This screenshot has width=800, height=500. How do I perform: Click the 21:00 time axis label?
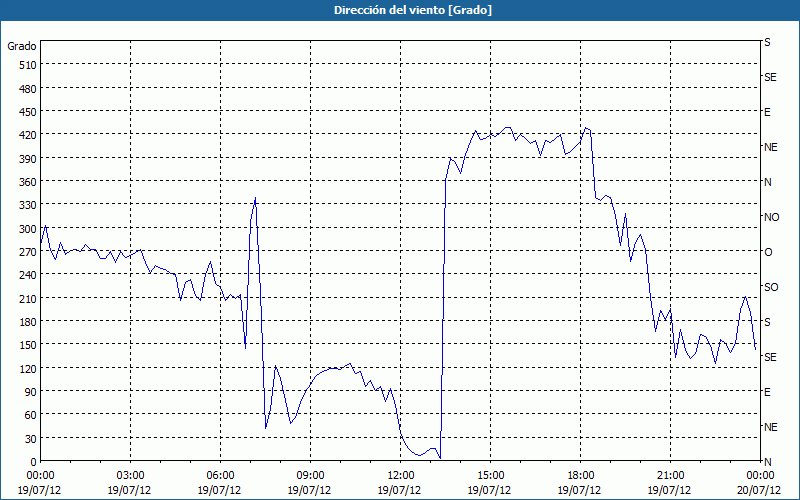(670, 476)
